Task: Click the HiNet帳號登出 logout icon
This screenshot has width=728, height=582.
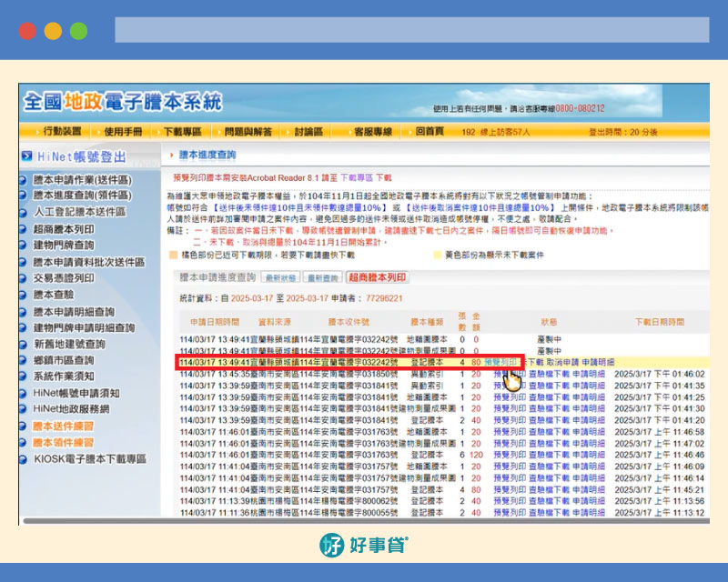Action: point(27,157)
